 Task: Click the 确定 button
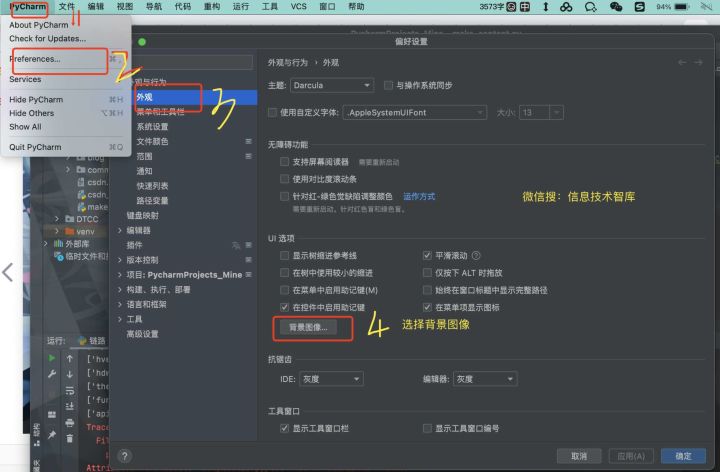(683, 456)
